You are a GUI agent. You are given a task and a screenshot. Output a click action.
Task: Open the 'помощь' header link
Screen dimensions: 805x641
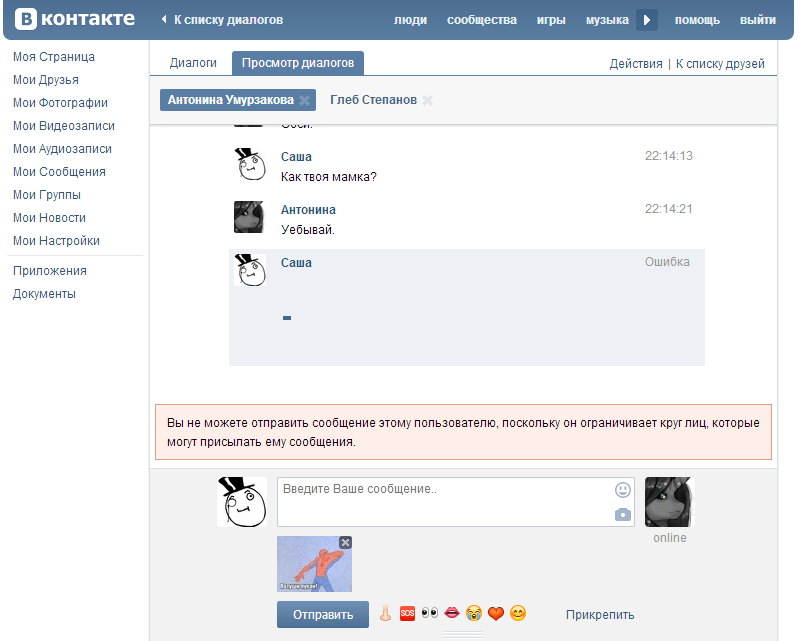coord(697,20)
